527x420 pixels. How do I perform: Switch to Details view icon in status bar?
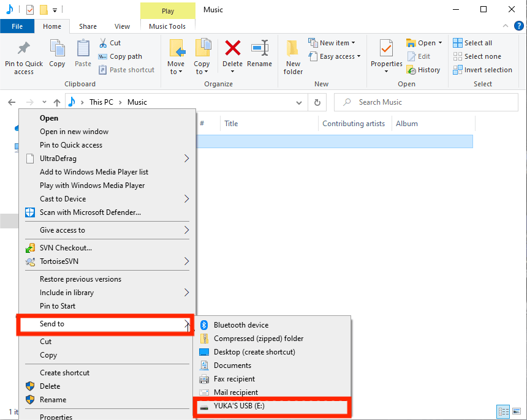click(504, 411)
